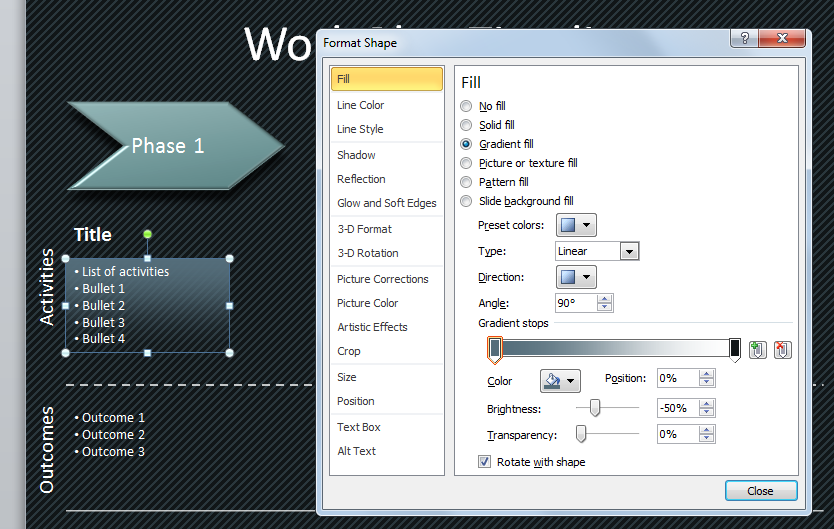Select the Solid fill radio button
This screenshot has height=529, width=834.
pos(466,125)
